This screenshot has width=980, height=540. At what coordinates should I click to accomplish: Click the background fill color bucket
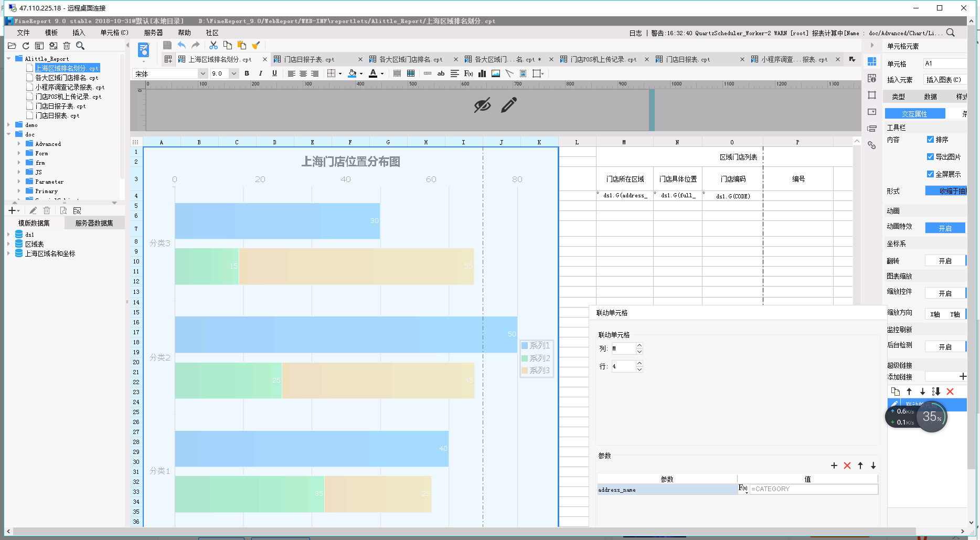(x=353, y=73)
